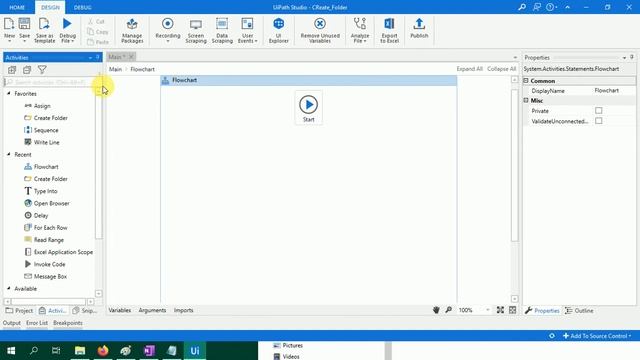This screenshot has width=640, height=360.
Task: Open the Variables panel
Action: coord(120,310)
